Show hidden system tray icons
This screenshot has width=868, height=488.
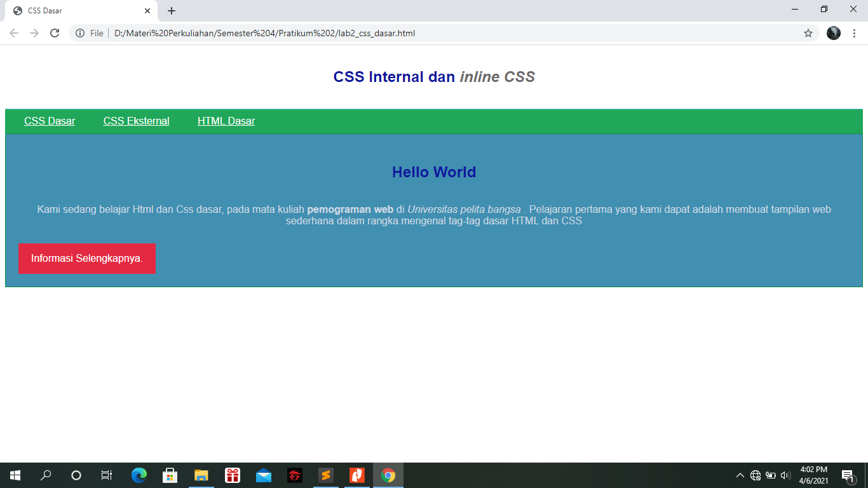740,475
